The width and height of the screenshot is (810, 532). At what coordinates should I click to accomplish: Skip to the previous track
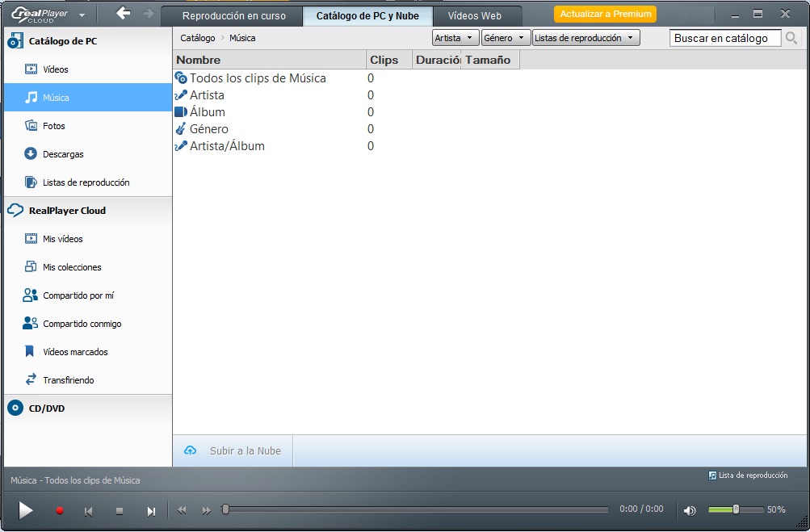[x=88, y=511]
